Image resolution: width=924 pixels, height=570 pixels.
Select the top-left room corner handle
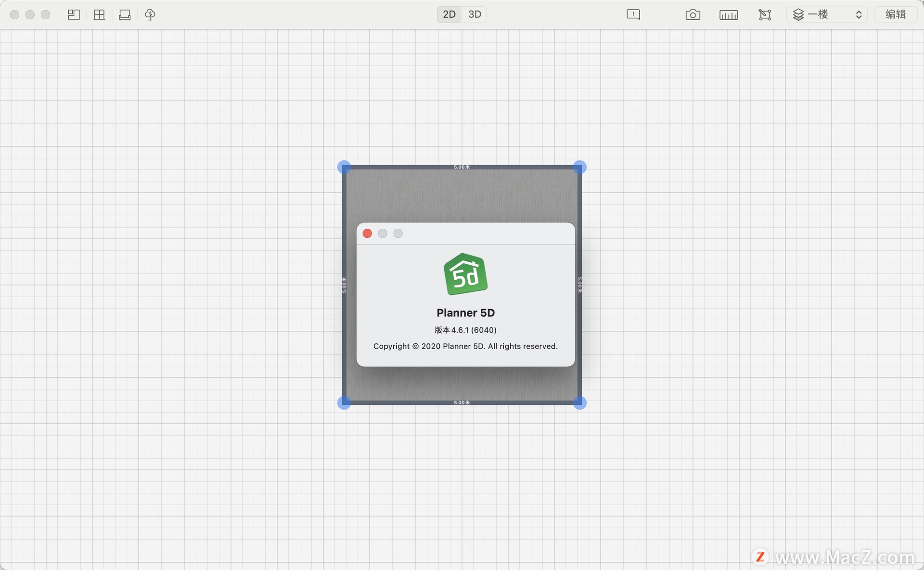click(x=344, y=168)
